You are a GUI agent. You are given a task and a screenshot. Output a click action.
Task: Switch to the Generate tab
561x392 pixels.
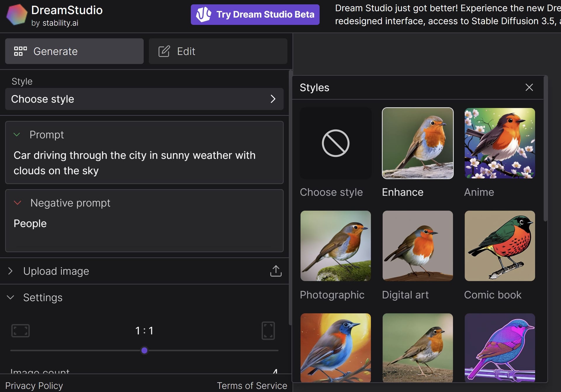click(x=74, y=51)
